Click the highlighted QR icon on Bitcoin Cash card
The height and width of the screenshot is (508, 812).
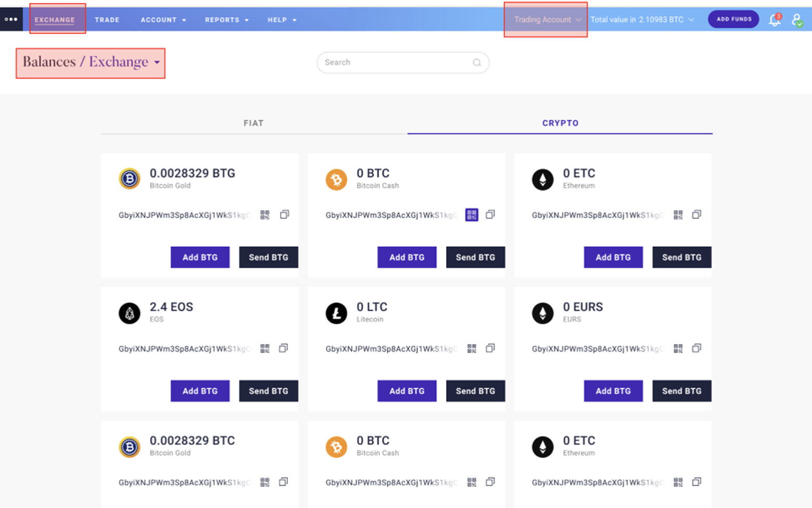471,214
